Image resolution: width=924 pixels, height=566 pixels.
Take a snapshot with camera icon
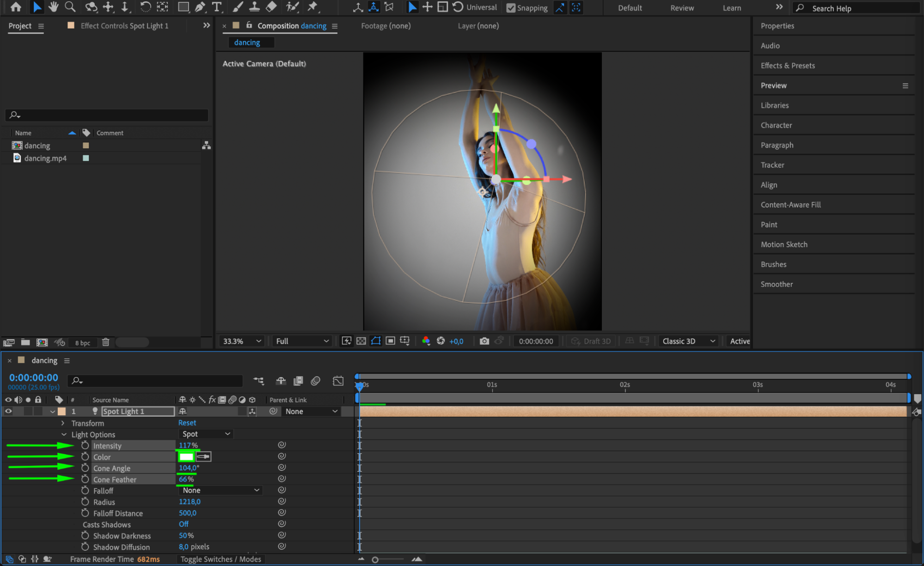click(484, 341)
